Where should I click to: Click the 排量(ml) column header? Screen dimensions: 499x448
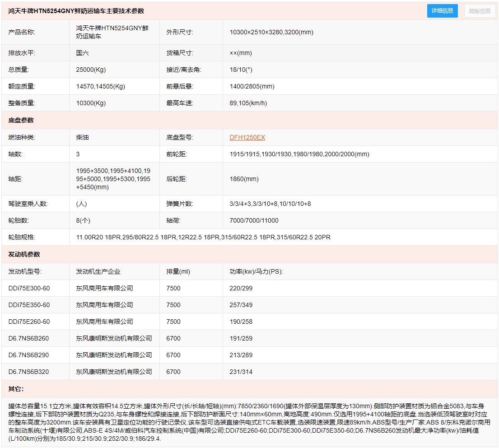[x=178, y=271]
